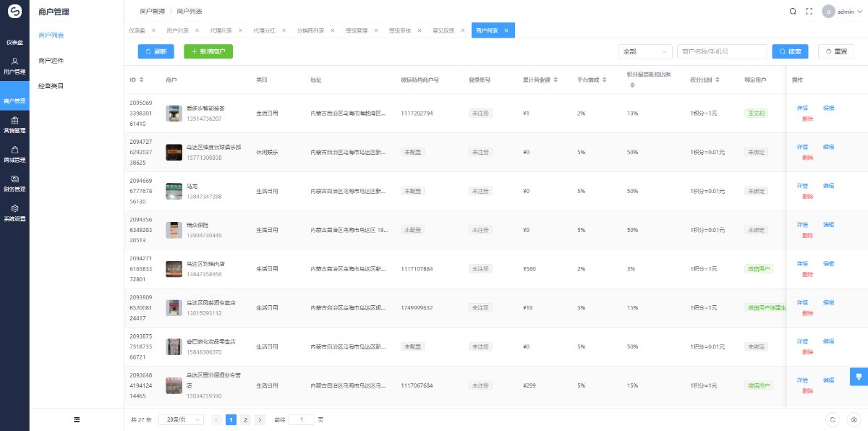The height and width of the screenshot is (431, 868).
Task: Go to previous page arrow
Action: (x=216, y=419)
